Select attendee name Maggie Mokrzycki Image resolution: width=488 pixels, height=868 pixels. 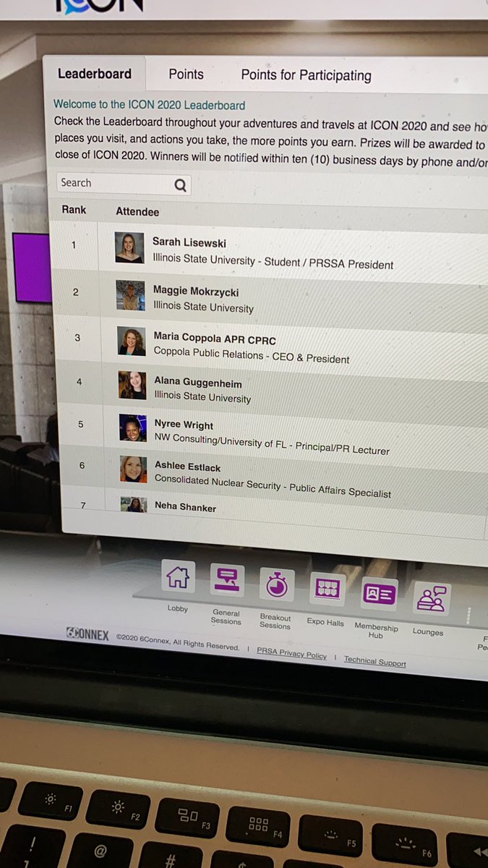tap(196, 291)
